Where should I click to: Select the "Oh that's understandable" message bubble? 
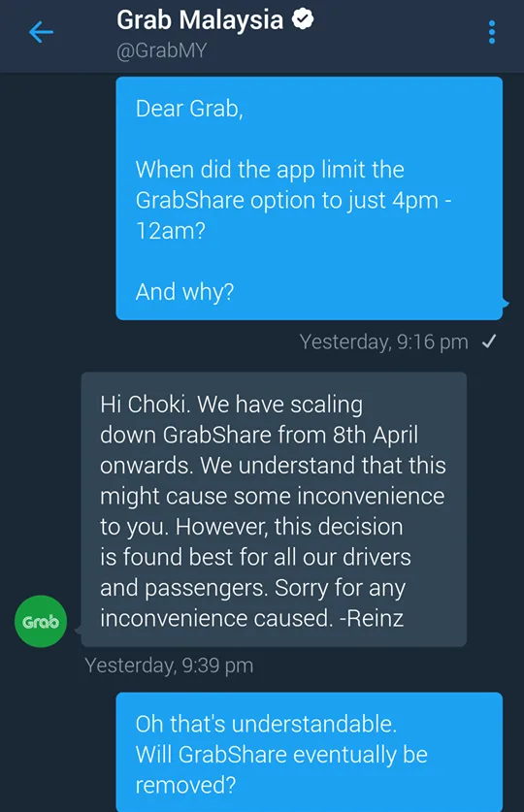click(x=310, y=752)
